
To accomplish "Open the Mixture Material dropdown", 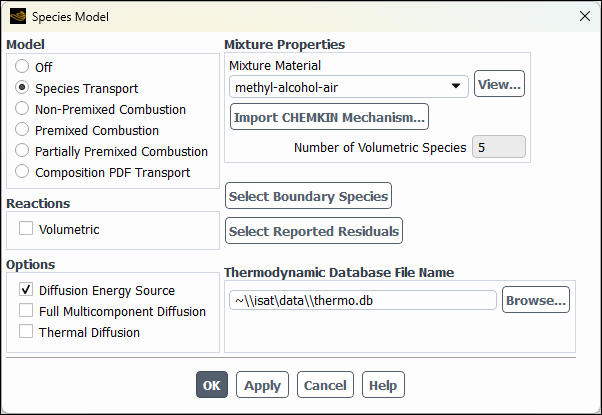I will [x=348, y=87].
